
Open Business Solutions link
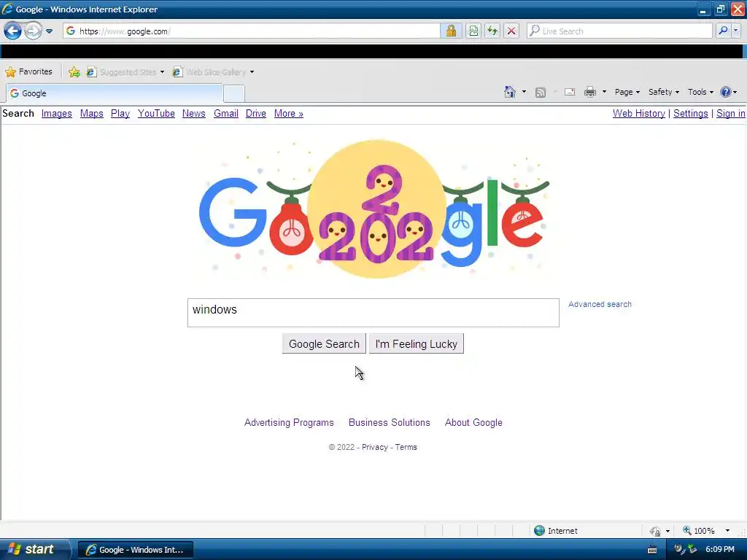pyautogui.click(x=390, y=422)
